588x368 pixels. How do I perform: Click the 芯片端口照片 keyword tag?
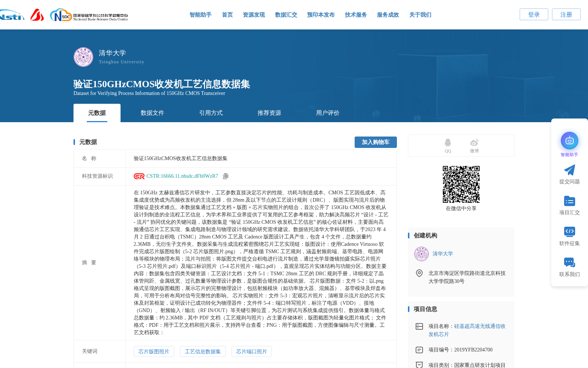252,351
